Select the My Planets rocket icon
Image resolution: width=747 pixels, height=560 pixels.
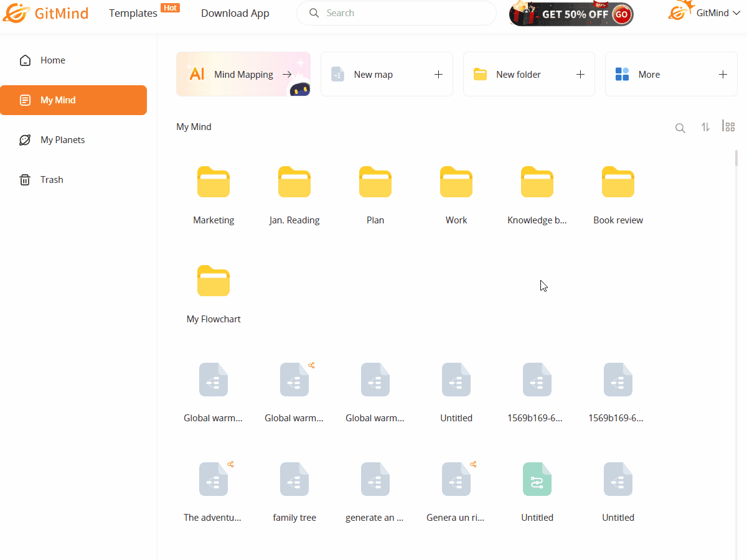point(24,139)
